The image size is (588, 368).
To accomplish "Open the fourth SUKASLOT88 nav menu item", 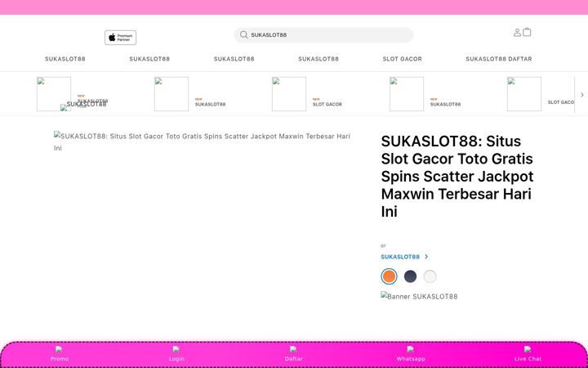I will [x=318, y=59].
